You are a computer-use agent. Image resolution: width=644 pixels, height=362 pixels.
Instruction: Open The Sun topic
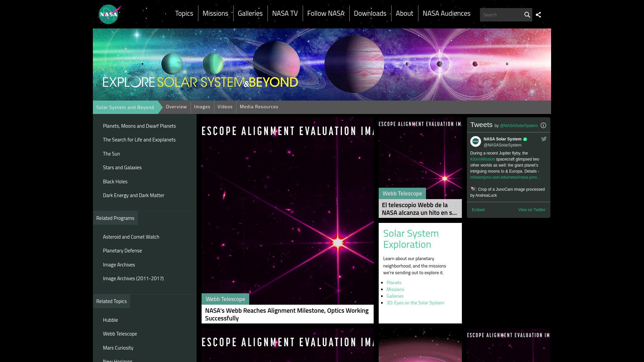[111, 154]
